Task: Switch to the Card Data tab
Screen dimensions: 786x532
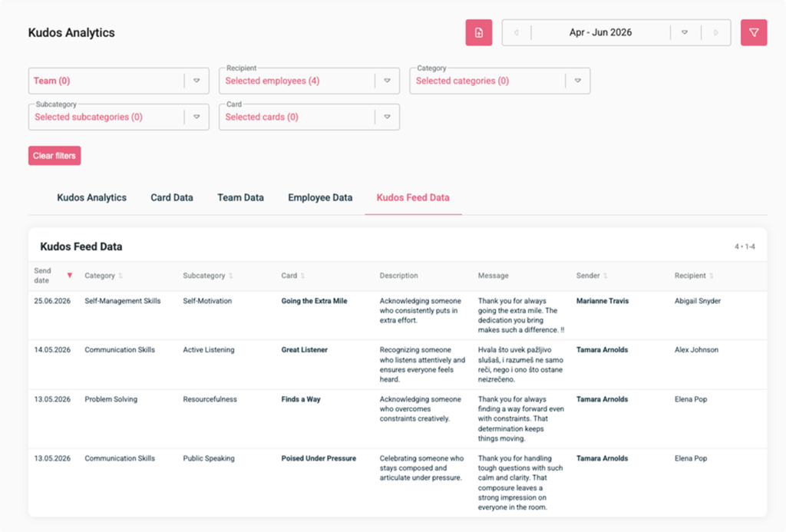Action: coord(172,197)
